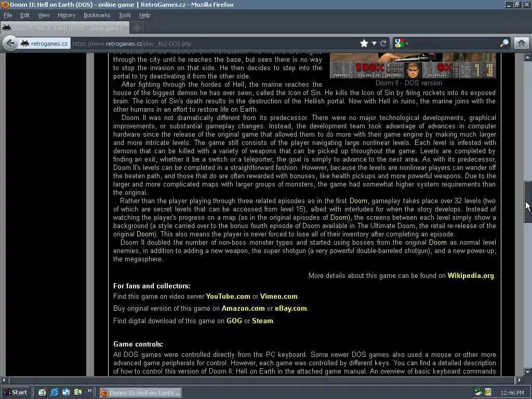532x399 pixels.
Task: Open the View menu
Action: coord(44,15)
